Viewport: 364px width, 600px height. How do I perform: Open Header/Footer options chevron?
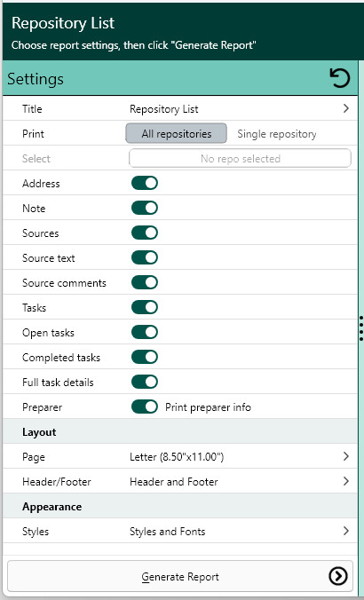pyautogui.click(x=346, y=481)
